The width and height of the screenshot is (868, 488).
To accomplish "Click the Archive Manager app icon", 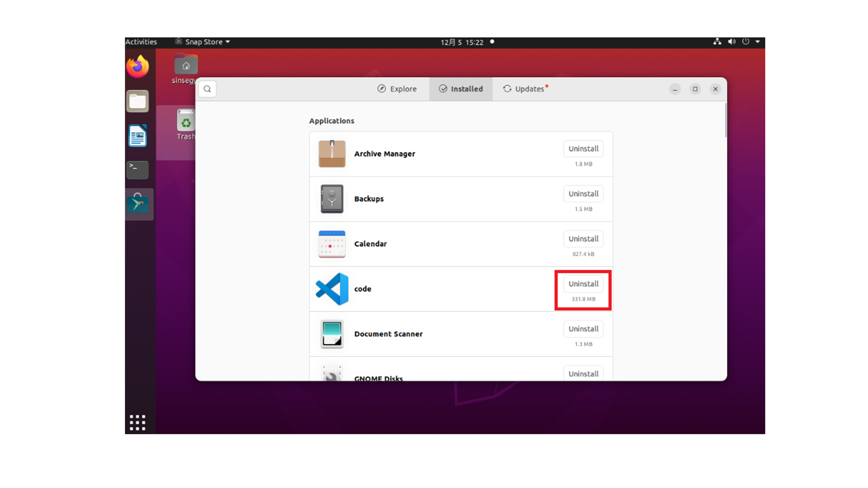I will point(332,154).
